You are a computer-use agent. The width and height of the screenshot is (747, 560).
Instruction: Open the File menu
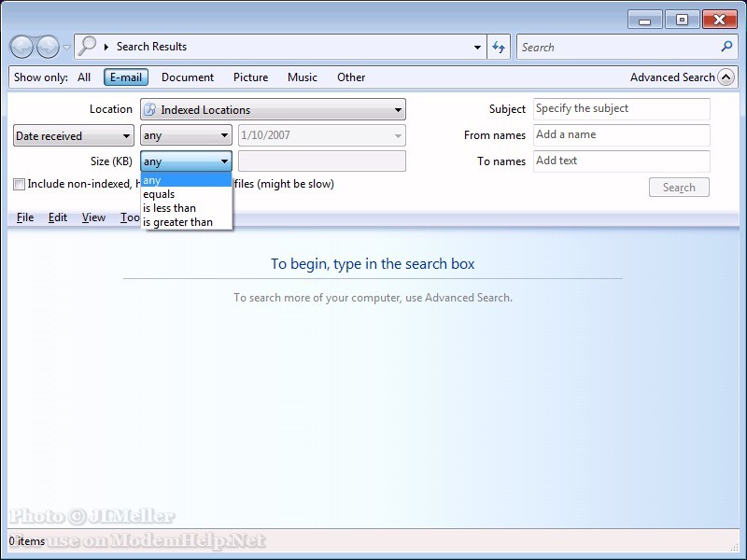point(25,217)
